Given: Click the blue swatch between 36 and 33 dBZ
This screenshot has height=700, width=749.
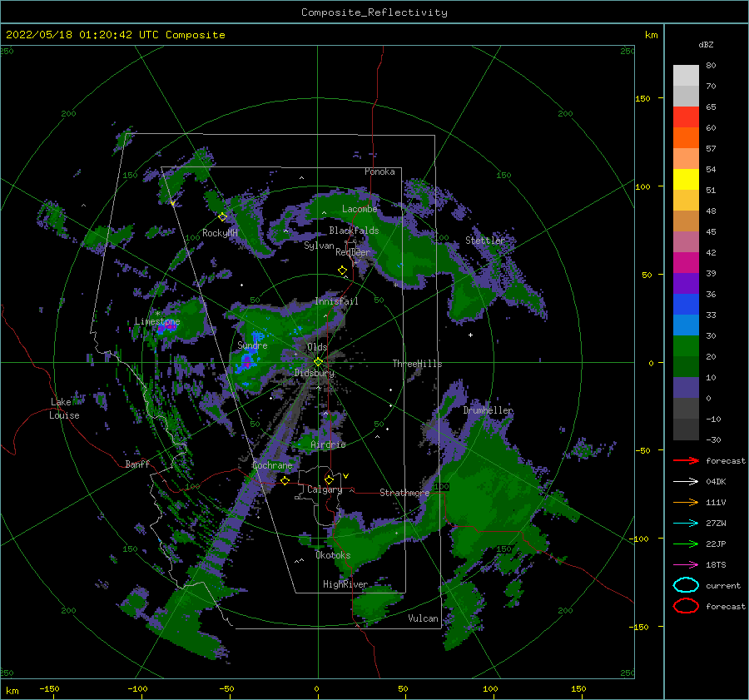Looking at the screenshot, I should click(x=686, y=305).
